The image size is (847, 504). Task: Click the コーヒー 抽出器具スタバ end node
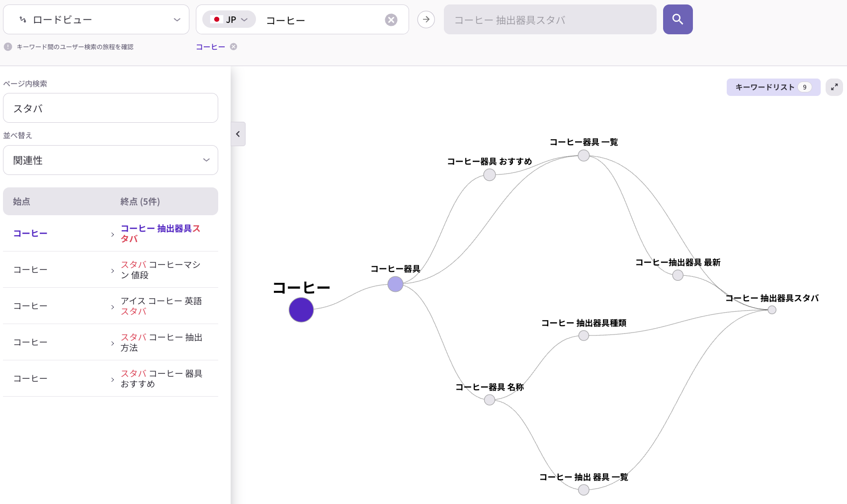click(x=772, y=310)
